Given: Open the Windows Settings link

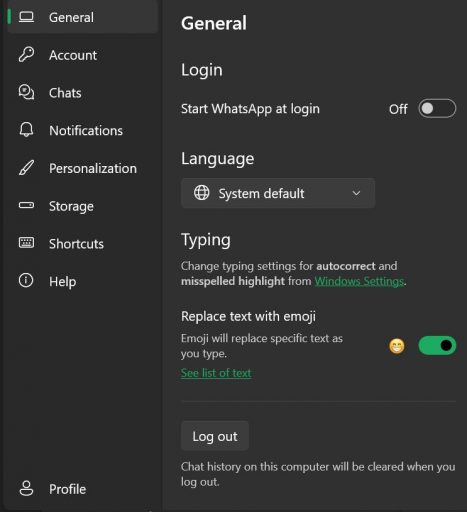Looking at the screenshot, I should 359,281.
